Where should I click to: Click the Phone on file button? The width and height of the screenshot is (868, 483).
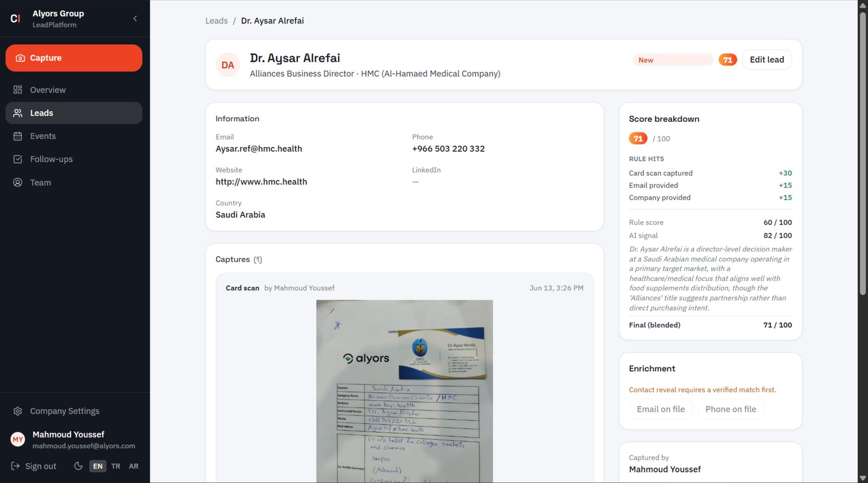click(x=731, y=409)
